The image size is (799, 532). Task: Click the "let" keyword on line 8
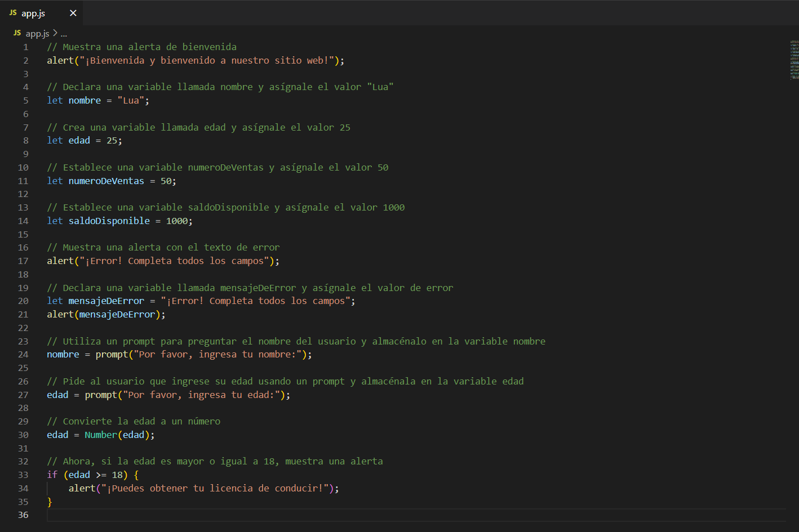(55, 140)
